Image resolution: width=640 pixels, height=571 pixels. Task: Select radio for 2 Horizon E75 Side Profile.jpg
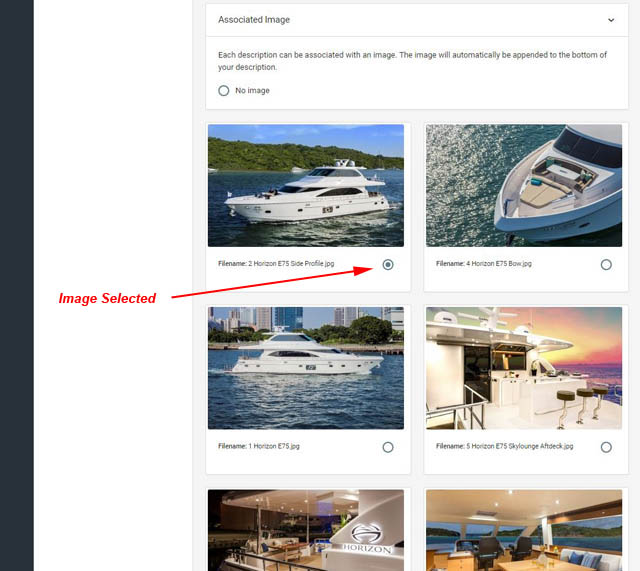pos(388,264)
